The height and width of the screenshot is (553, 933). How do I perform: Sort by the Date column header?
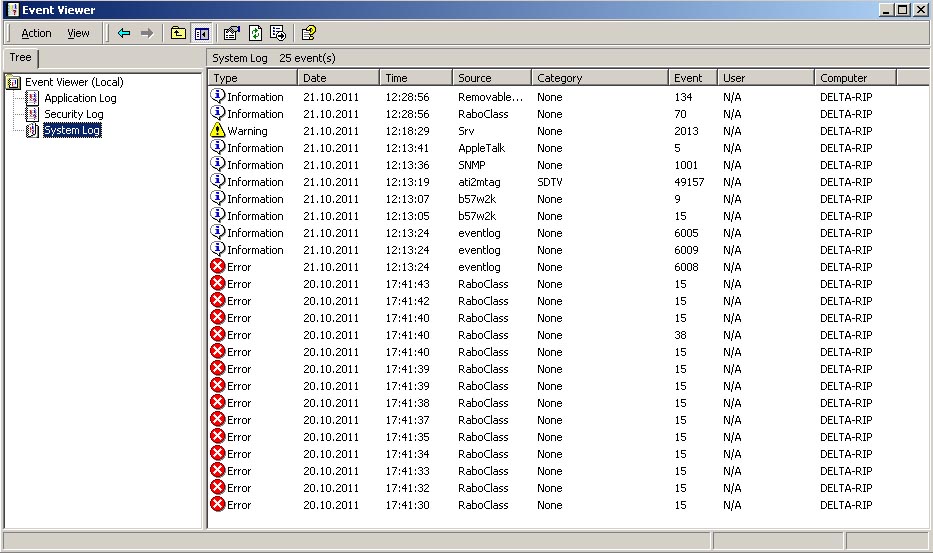point(338,77)
